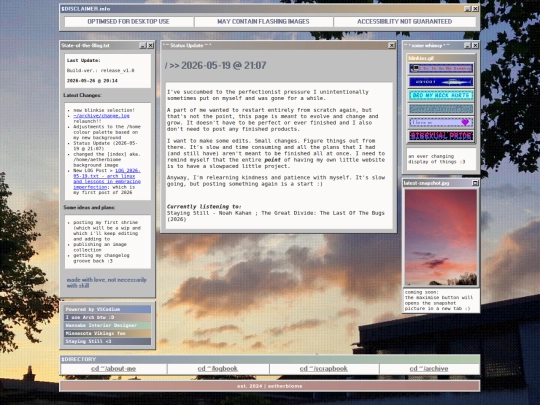Open cd ~/archive in the directory bar
The image size is (540, 405).
tap(429, 368)
